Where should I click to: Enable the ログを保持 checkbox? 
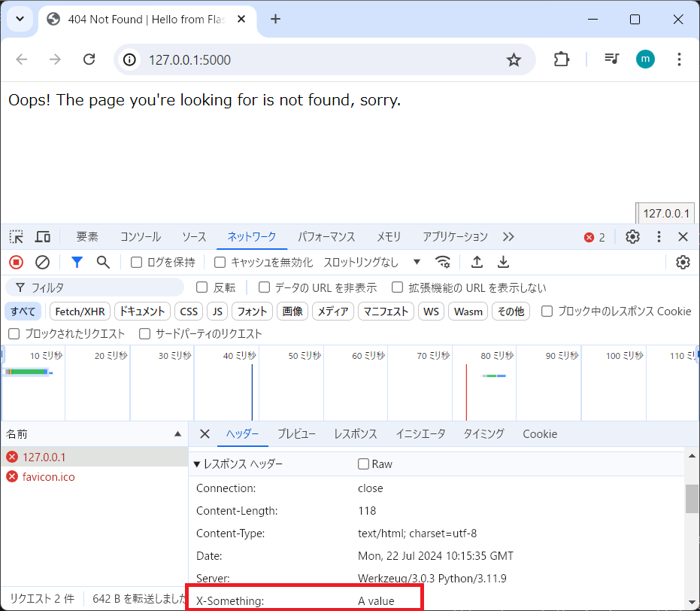pos(137,263)
